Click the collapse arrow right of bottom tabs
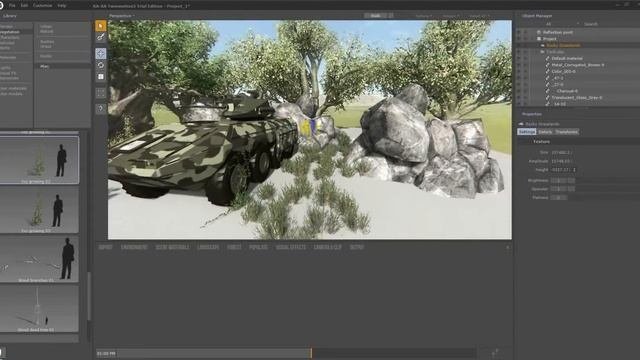640x360 pixels. pyautogui.click(x=508, y=247)
